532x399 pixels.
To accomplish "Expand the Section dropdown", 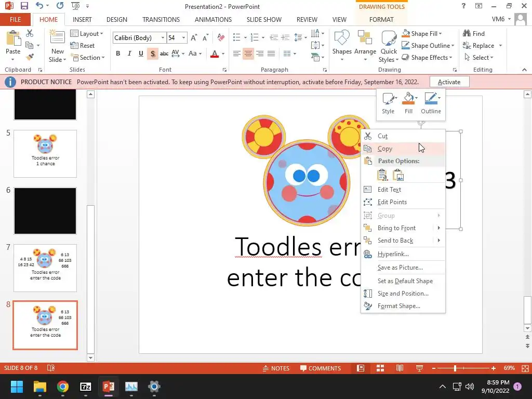I will pyautogui.click(x=87, y=57).
